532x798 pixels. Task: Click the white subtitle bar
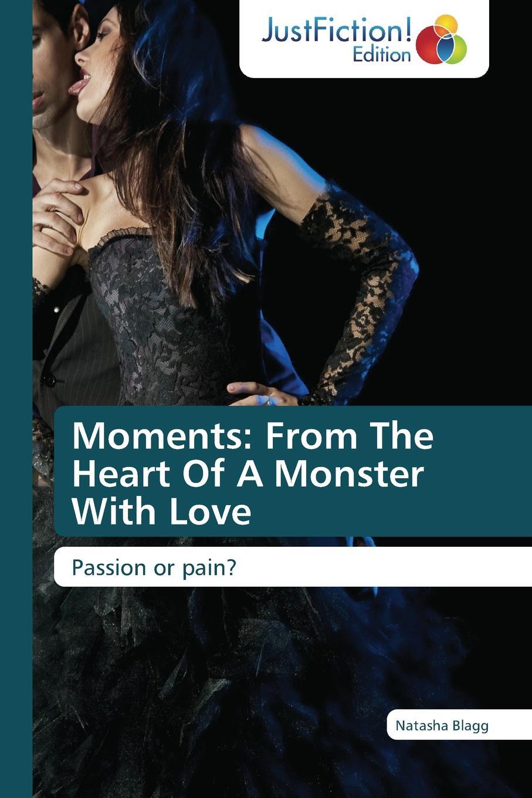pyautogui.click(x=293, y=567)
